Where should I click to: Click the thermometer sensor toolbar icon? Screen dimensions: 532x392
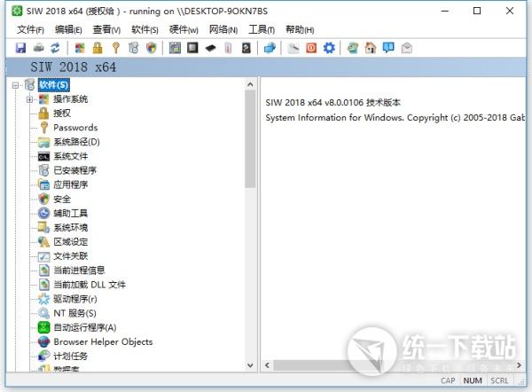[228, 47]
